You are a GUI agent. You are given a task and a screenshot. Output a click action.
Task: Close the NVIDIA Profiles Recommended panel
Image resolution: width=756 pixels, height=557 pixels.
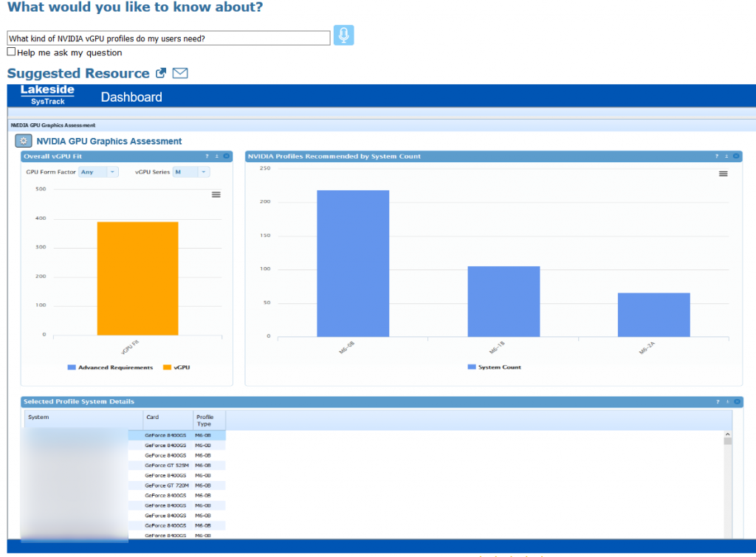736,156
